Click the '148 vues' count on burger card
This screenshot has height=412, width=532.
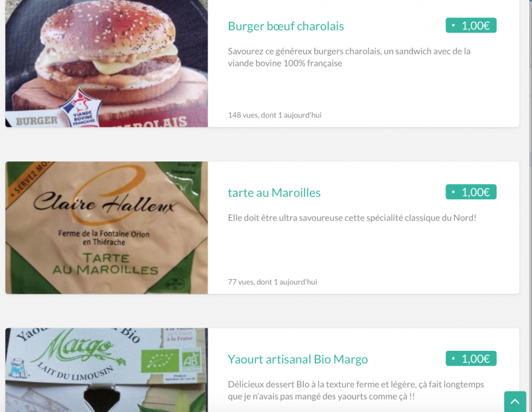275,115
